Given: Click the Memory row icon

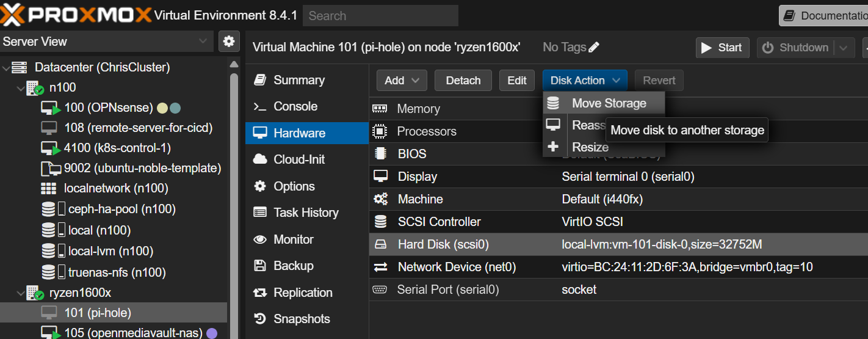Looking at the screenshot, I should point(380,109).
